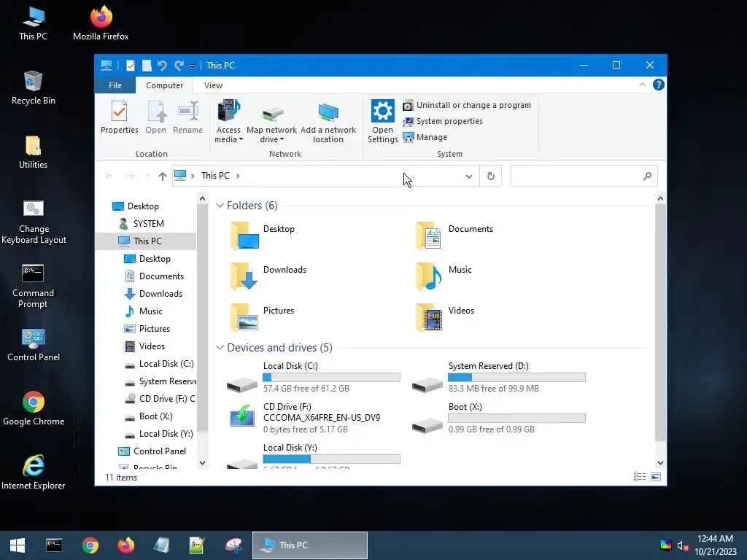Select Utilities folder on desktop

click(x=33, y=152)
